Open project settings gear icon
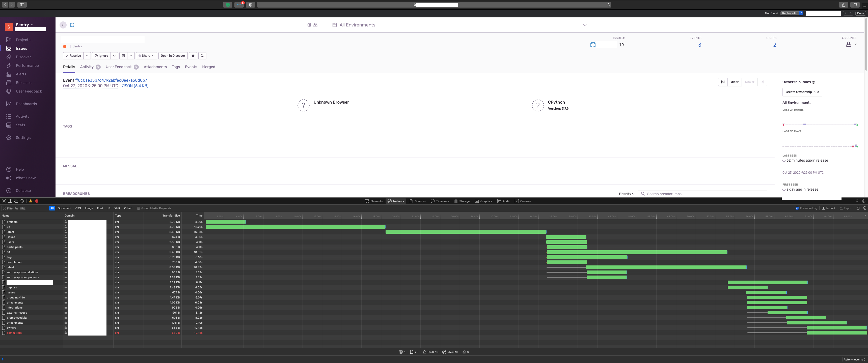This screenshot has width=868, height=363. pyautogui.click(x=309, y=25)
